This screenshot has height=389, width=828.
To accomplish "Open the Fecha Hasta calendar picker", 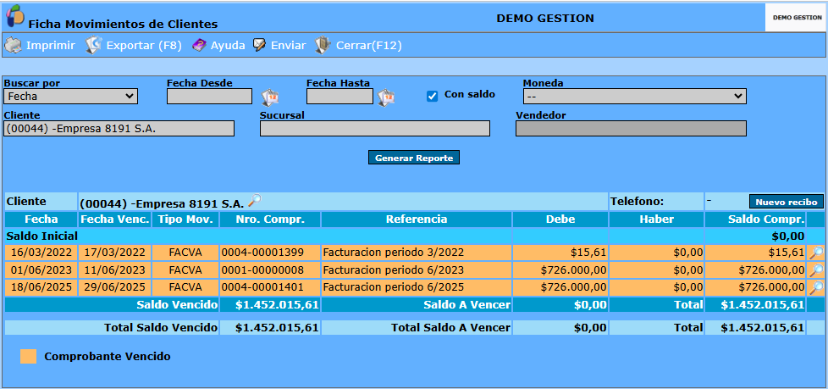I will [x=386, y=97].
